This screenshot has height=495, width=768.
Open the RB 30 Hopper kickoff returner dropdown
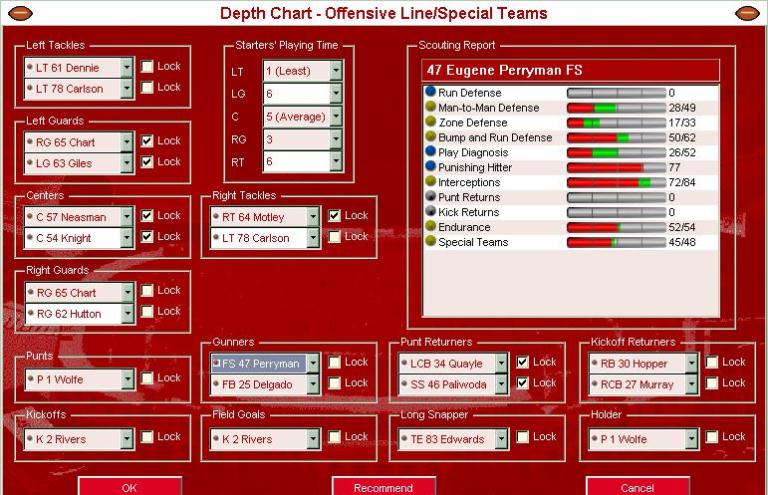(x=691, y=363)
